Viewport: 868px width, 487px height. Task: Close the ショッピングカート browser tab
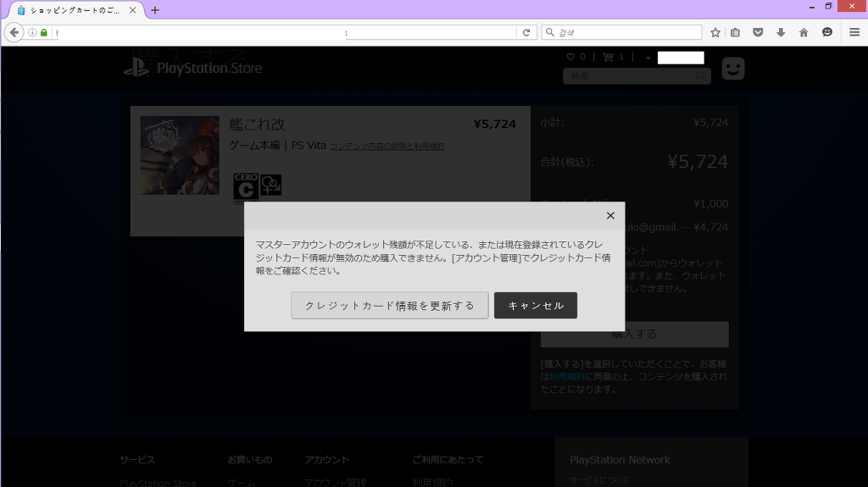pos(133,10)
